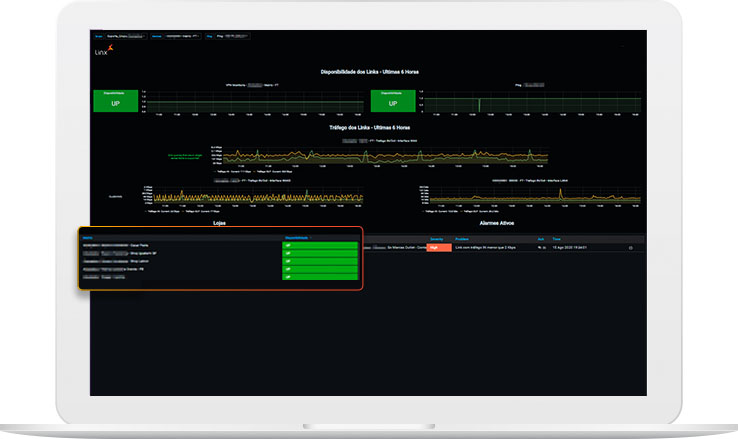Viewport: 738px width, 439px height.
Task: Sort alarms by Time column header
Action: (x=557, y=238)
